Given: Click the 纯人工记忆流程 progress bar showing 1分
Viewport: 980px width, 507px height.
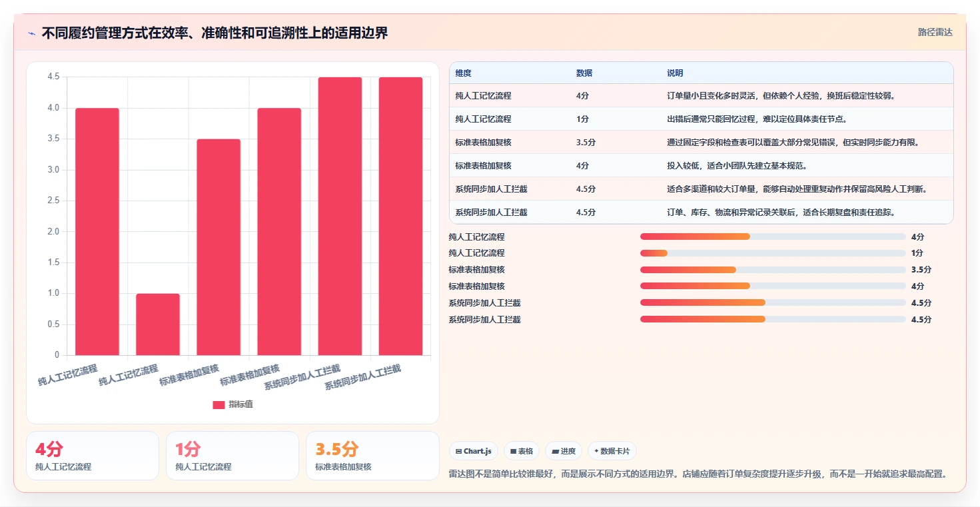Looking at the screenshot, I should [773, 253].
